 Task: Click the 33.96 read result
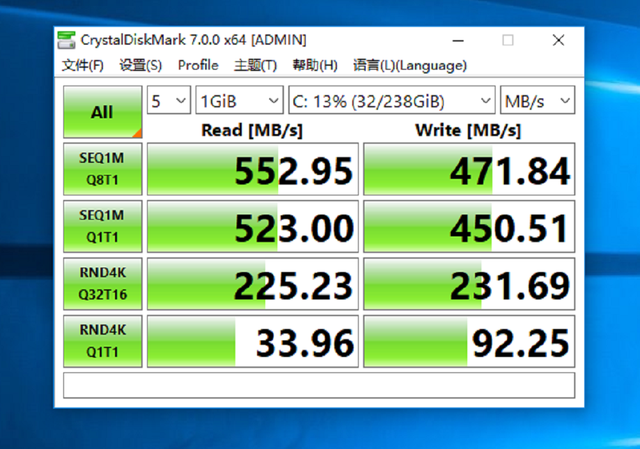pos(253,341)
